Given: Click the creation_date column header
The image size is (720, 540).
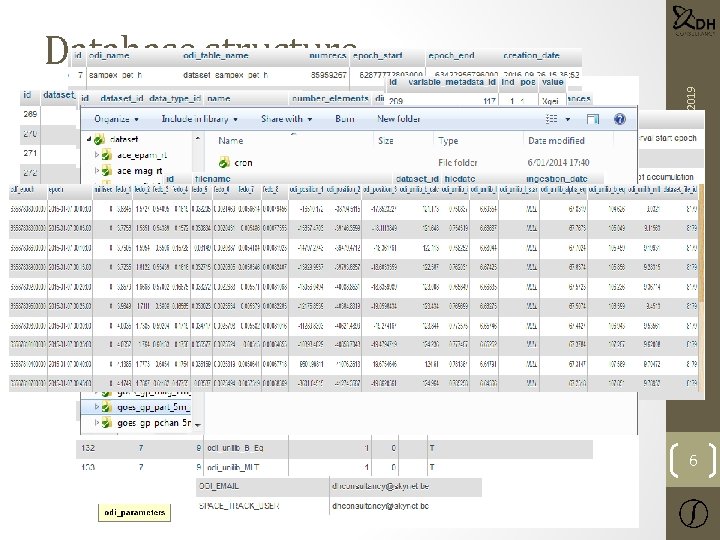Looking at the screenshot, I should click(531, 56).
